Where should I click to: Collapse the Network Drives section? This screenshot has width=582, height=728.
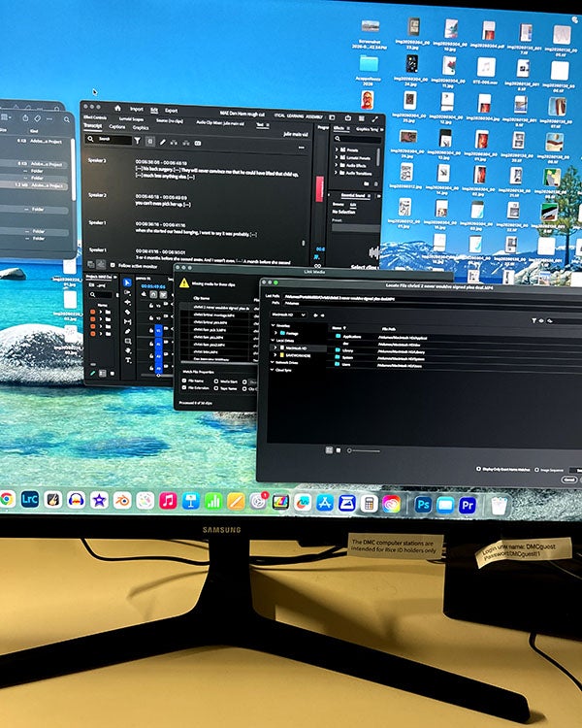pyautogui.click(x=273, y=363)
